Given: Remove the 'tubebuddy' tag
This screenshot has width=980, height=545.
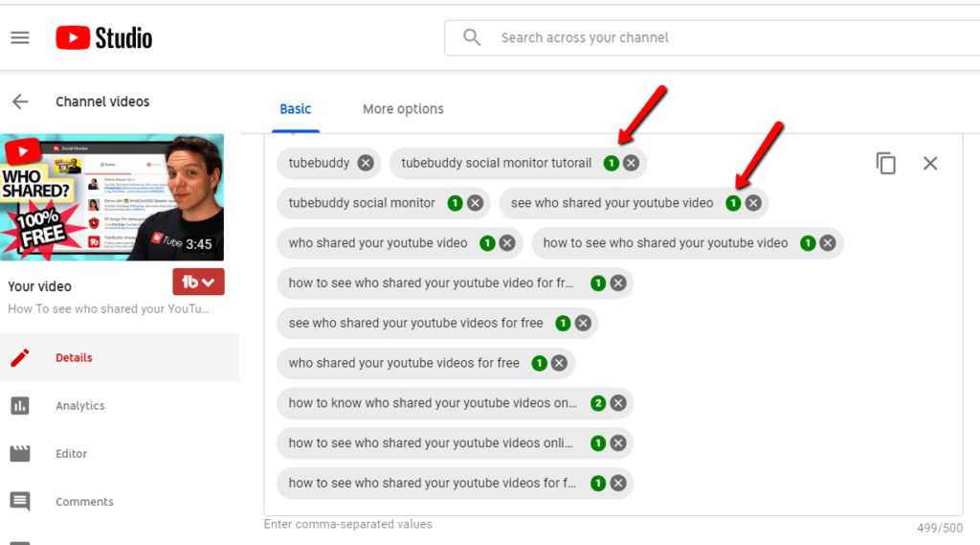Looking at the screenshot, I should click(366, 163).
